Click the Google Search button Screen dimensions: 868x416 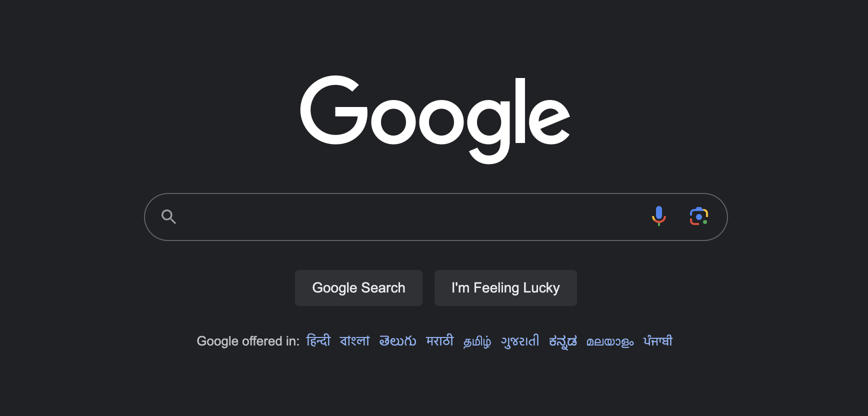point(358,287)
